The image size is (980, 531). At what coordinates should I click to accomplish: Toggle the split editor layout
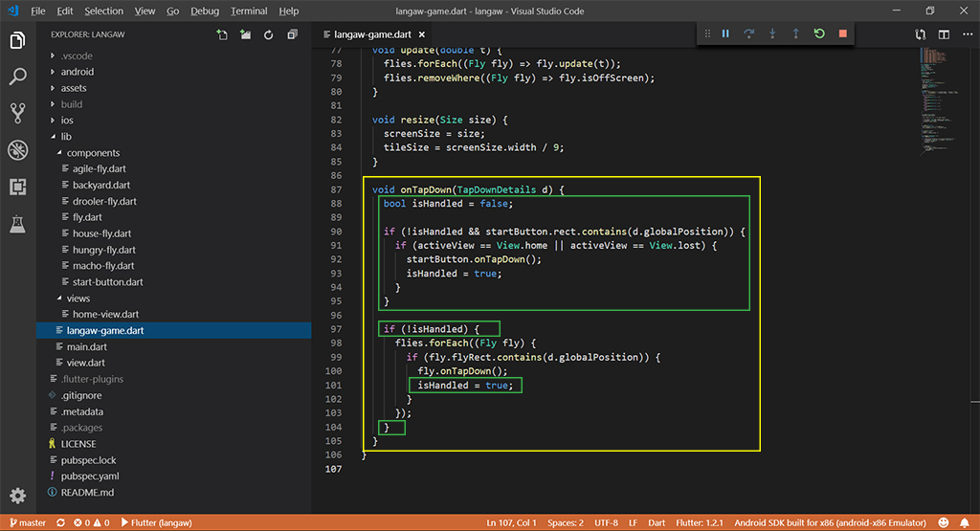944,35
